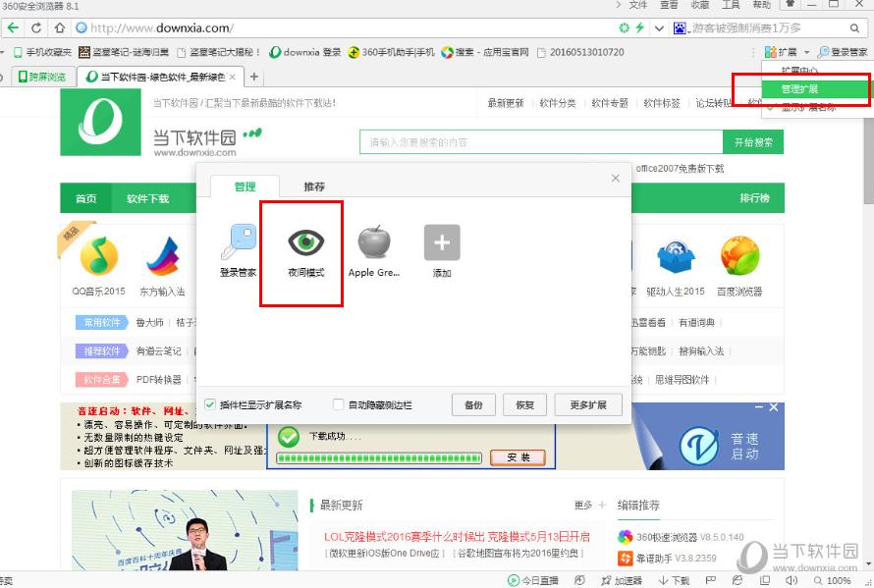Click the 添加 plus icon to add extension

coord(440,242)
